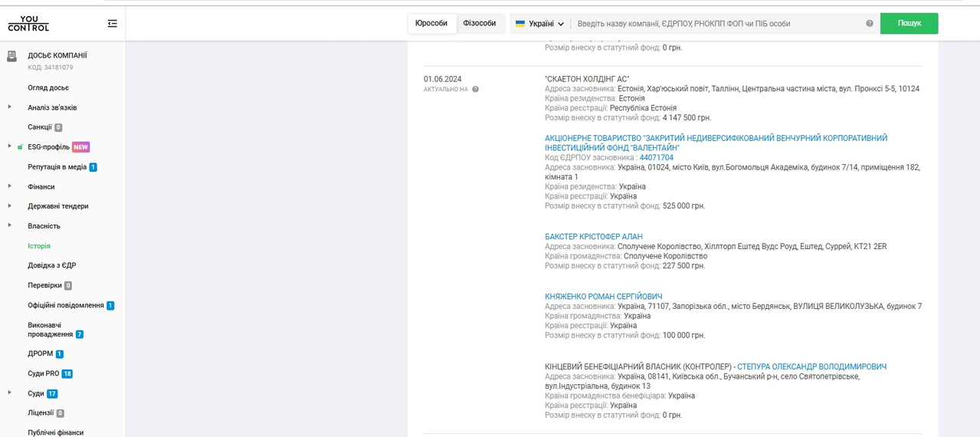Click ДОСЬЄ КОМПАНІЇ header text
980x437 pixels.
pos(57,55)
